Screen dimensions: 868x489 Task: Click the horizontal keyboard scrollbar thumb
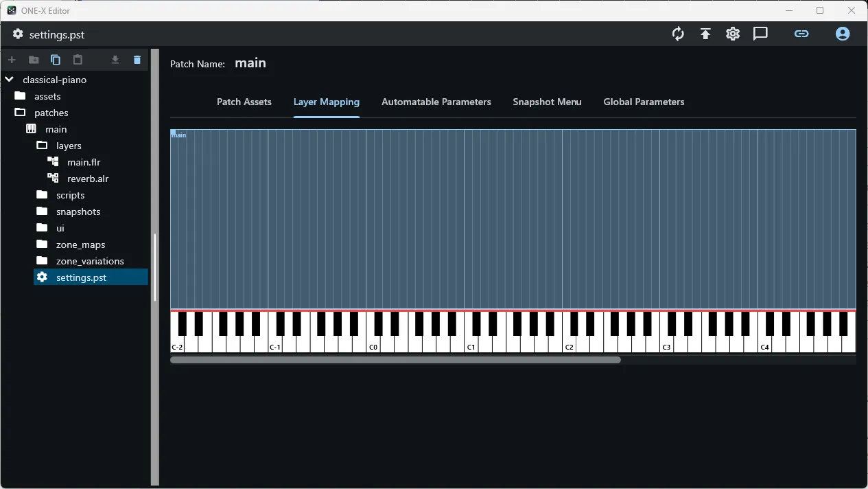395,360
